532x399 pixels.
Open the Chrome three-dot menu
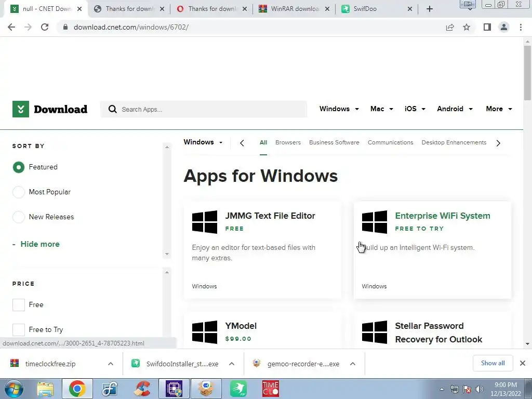coord(521,27)
